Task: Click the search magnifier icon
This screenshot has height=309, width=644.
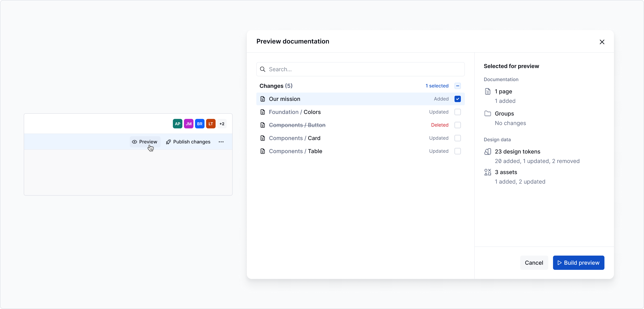Action: click(x=263, y=69)
